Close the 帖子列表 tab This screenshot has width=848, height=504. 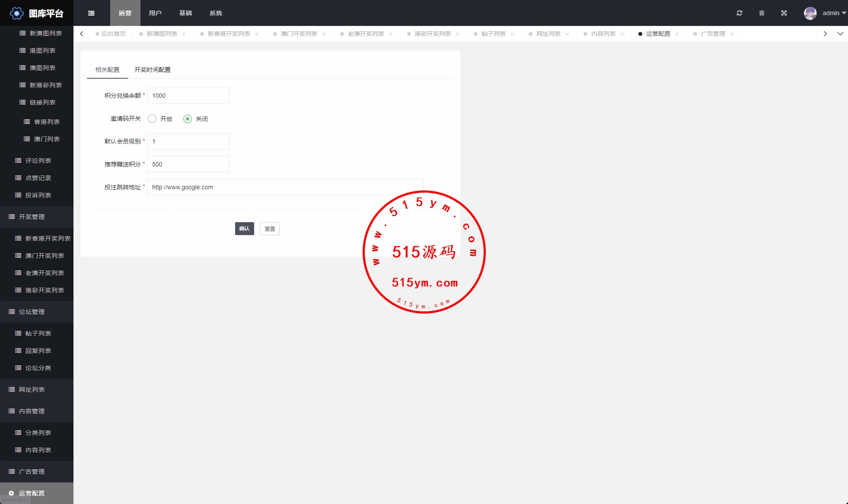coord(512,34)
